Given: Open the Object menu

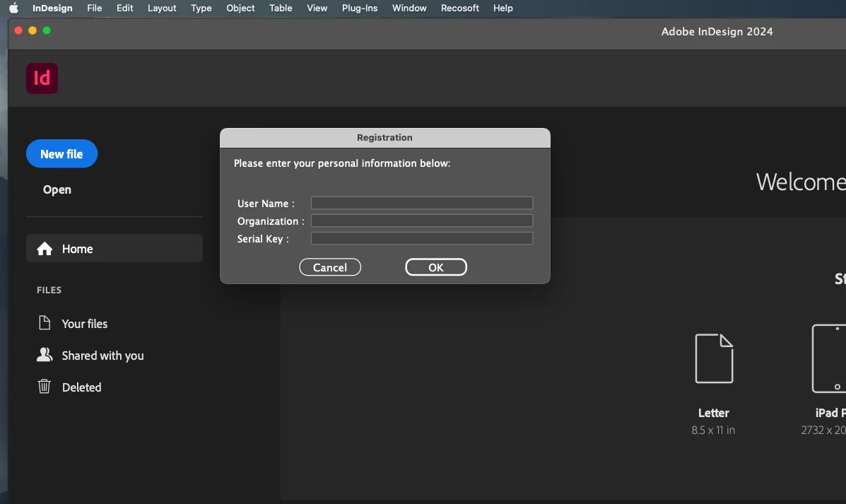Looking at the screenshot, I should coord(240,8).
